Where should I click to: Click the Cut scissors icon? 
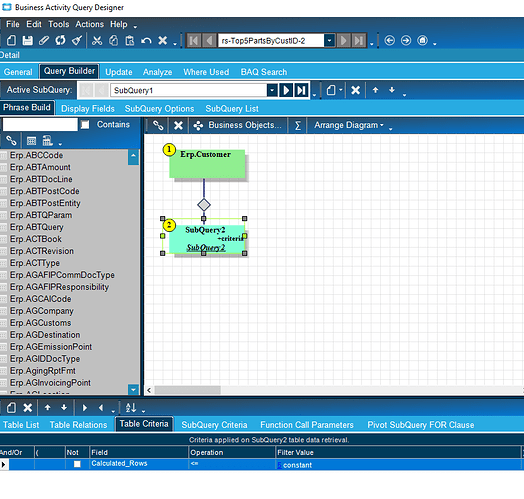coord(97,40)
